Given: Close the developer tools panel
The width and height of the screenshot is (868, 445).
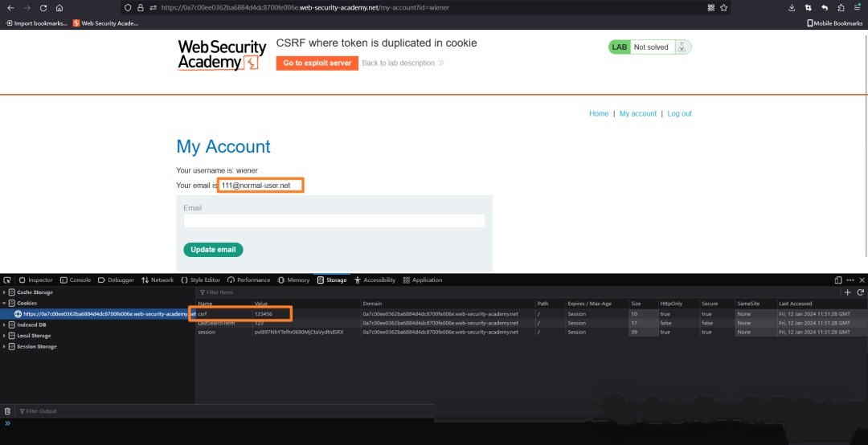Looking at the screenshot, I should click(x=862, y=280).
